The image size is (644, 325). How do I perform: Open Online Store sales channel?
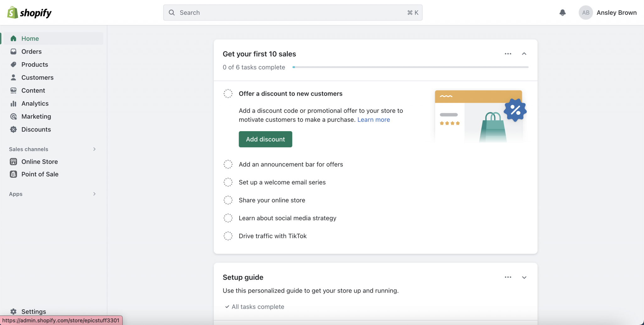(x=39, y=162)
